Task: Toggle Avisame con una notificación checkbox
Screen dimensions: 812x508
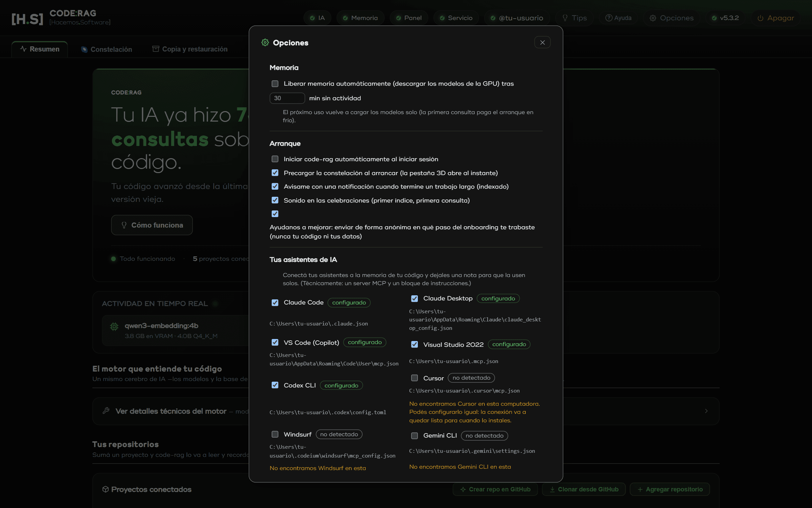Action: click(x=275, y=186)
